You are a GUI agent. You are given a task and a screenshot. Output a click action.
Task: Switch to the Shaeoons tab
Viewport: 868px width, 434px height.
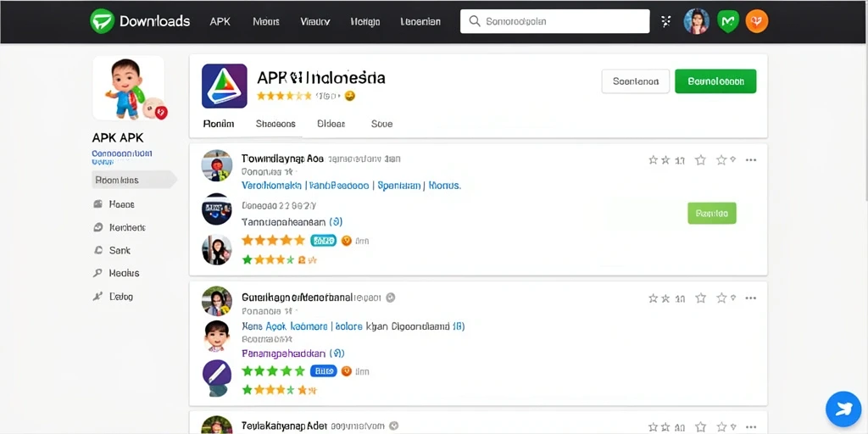(x=275, y=124)
